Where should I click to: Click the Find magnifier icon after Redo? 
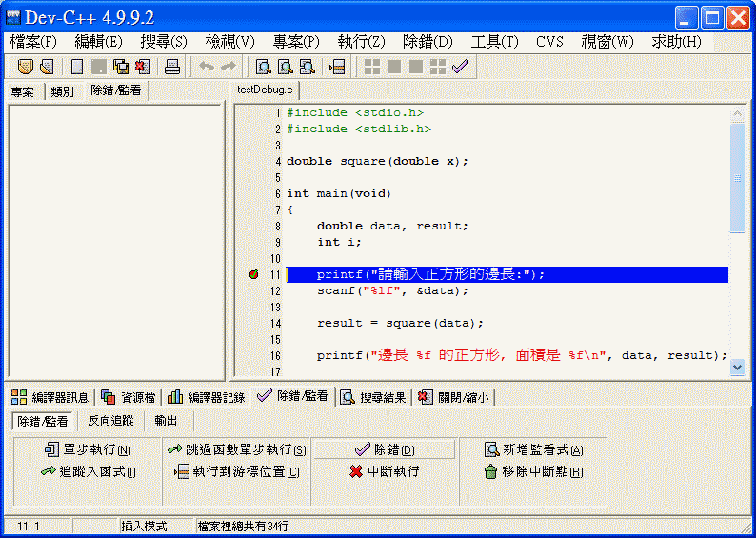[x=263, y=67]
